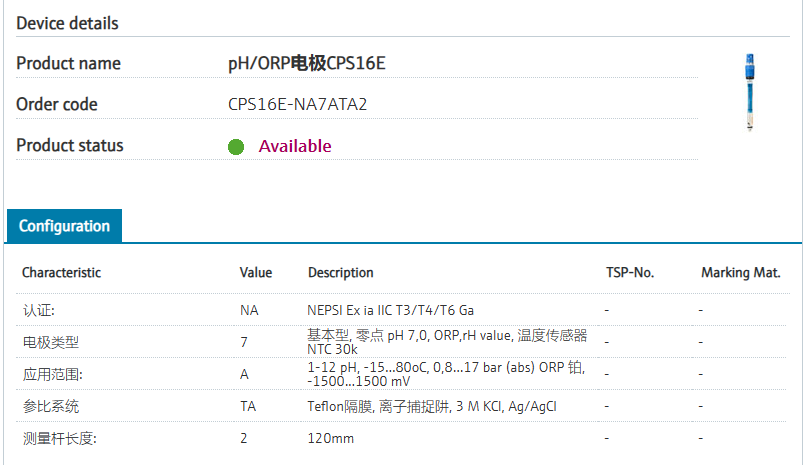Click the Device details heading
The height and width of the screenshot is (465, 805).
(67, 23)
